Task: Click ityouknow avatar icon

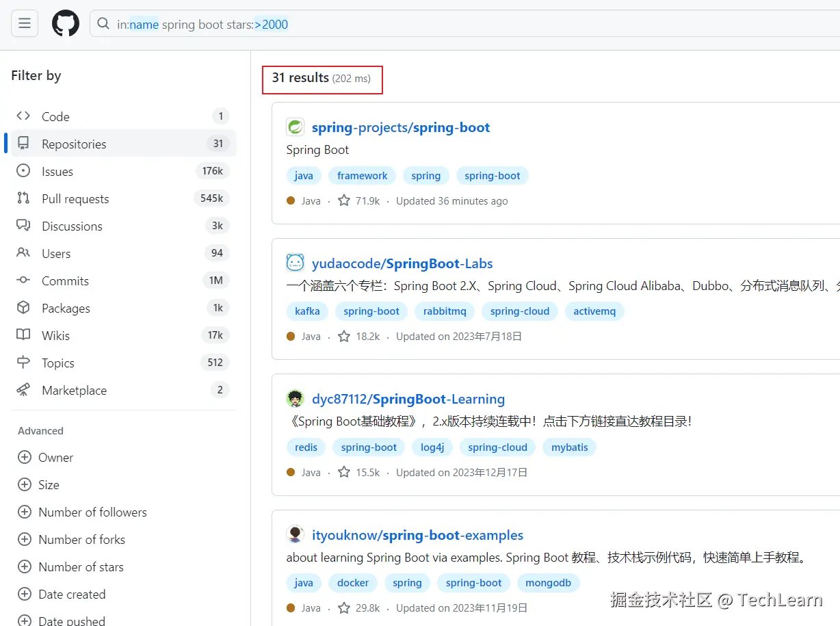Action: pyautogui.click(x=295, y=534)
